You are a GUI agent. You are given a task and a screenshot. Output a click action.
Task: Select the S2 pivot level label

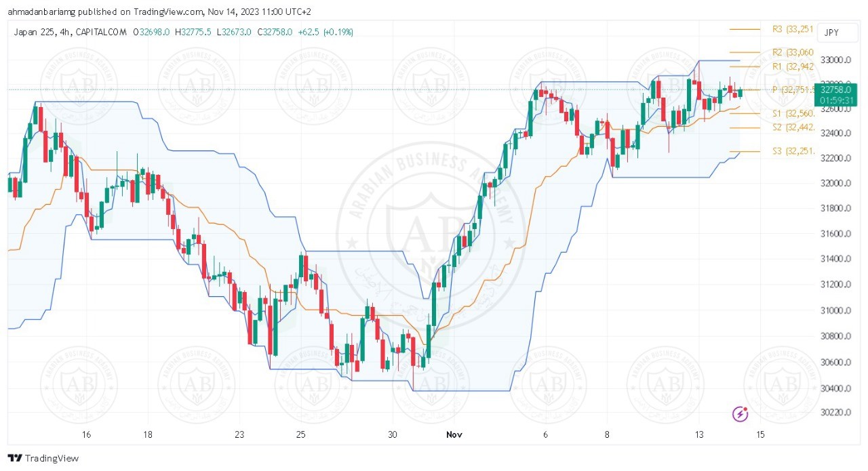pyautogui.click(x=792, y=127)
